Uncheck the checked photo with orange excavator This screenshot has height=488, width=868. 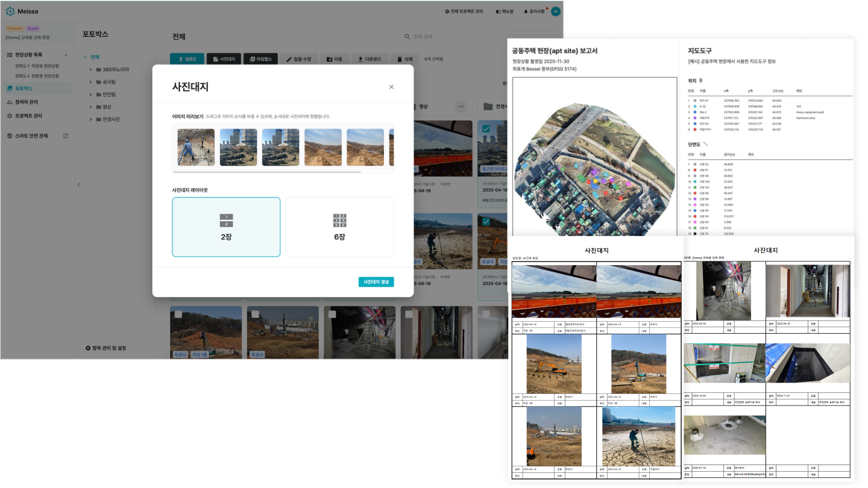(486, 222)
